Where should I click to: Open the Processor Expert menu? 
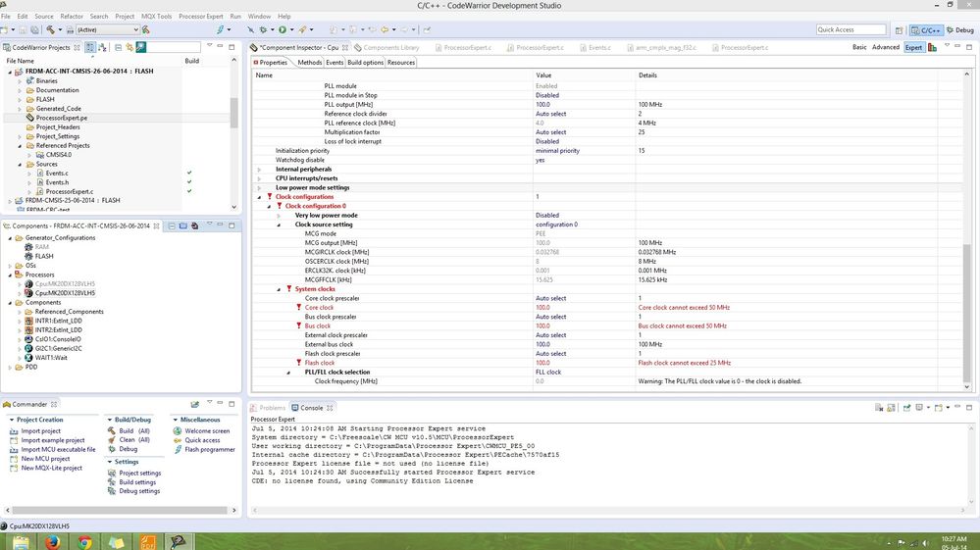point(200,17)
